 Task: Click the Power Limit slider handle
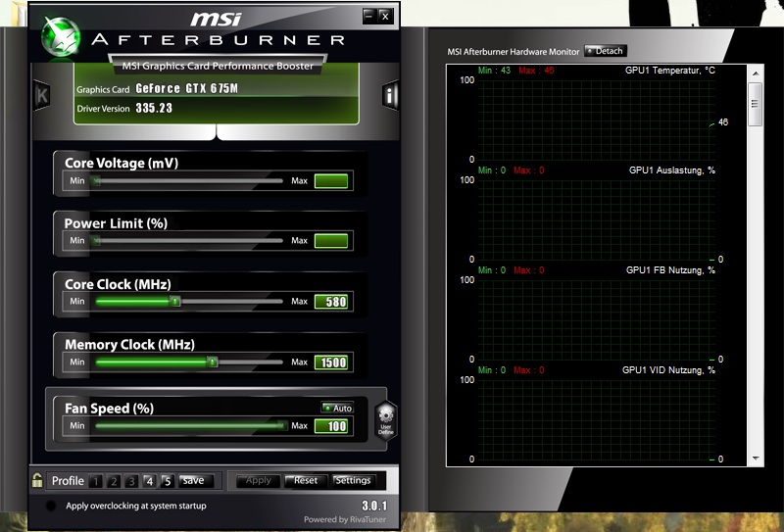95,241
